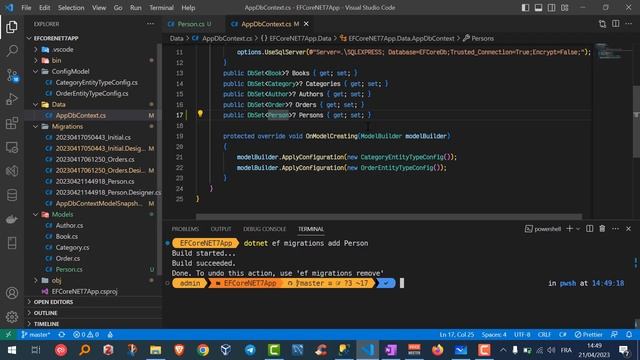Switch to the DEBUG CONSOLE tab
The image size is (640, 360).
coord(264,229)
